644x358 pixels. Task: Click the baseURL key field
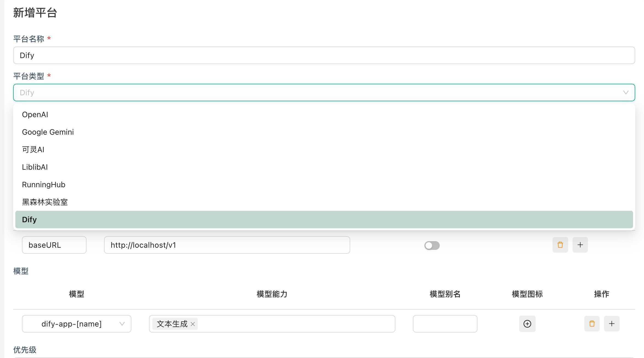[x=54, y=245]
